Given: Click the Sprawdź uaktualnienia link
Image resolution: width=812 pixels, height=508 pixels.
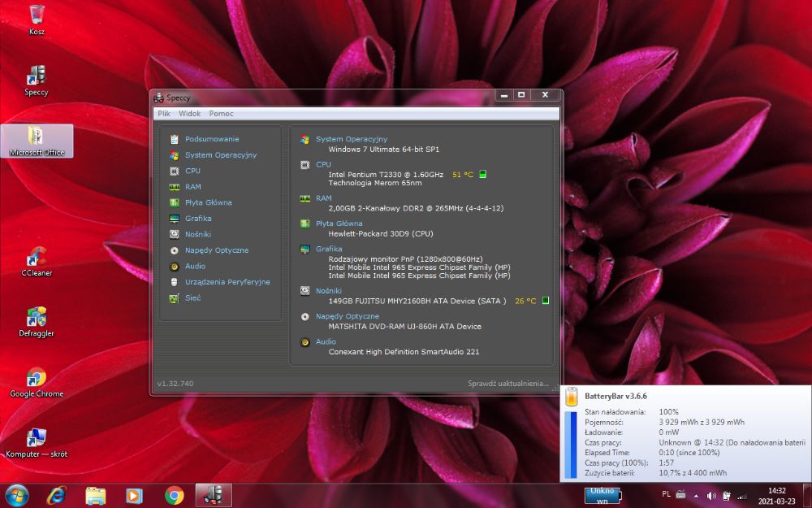Looking at the screenshot, I should pos(508,384).
